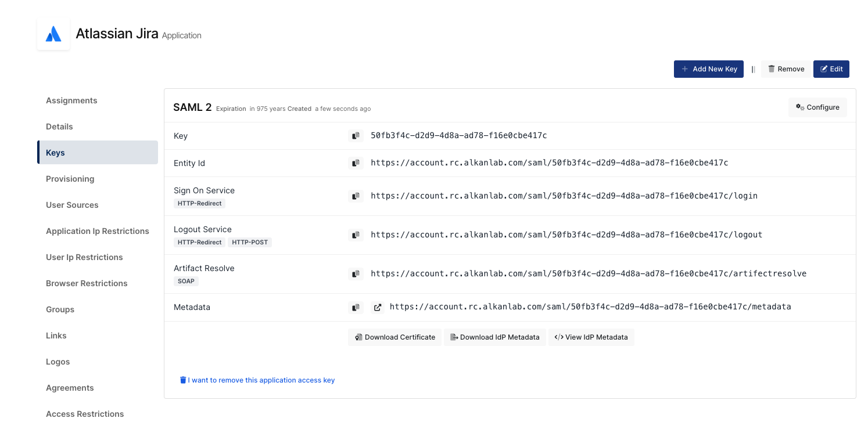868x429 pixels.
Task: Go to Application Ip Restrictions
Action: coord(98,231)
